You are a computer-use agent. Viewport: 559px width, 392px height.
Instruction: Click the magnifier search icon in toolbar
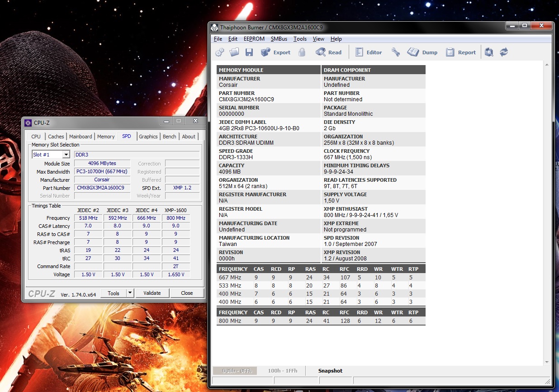[489, 52]
